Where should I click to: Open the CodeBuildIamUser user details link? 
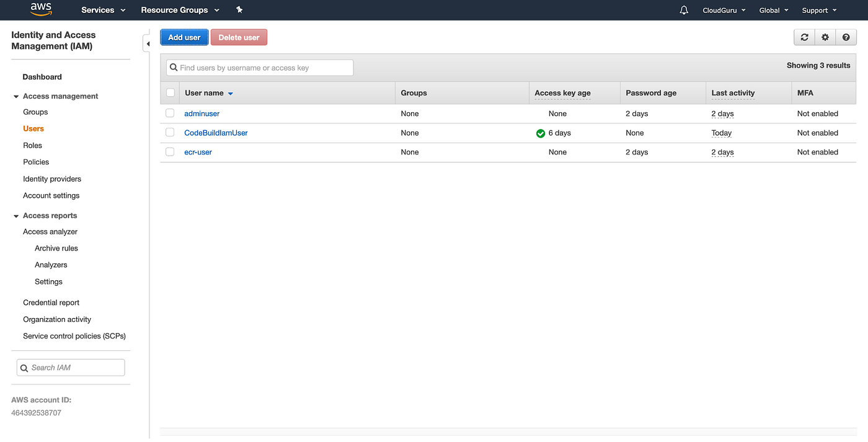click(216, 133)
